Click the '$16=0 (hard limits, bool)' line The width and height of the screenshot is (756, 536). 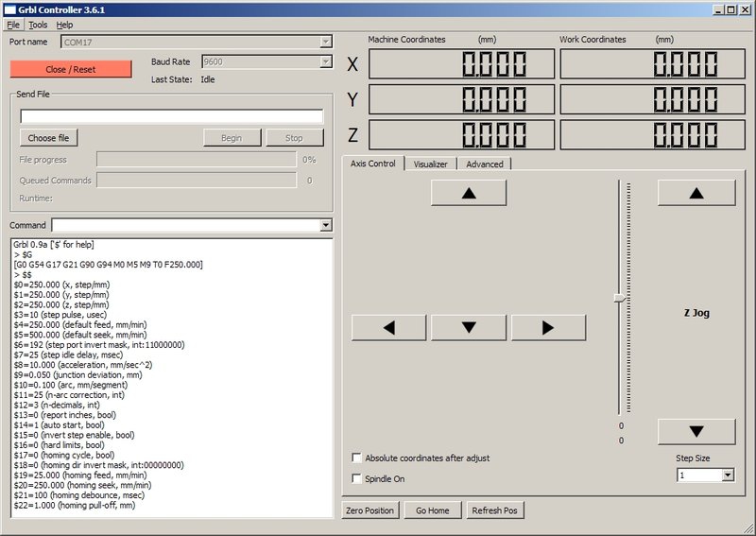pos(59,445)
